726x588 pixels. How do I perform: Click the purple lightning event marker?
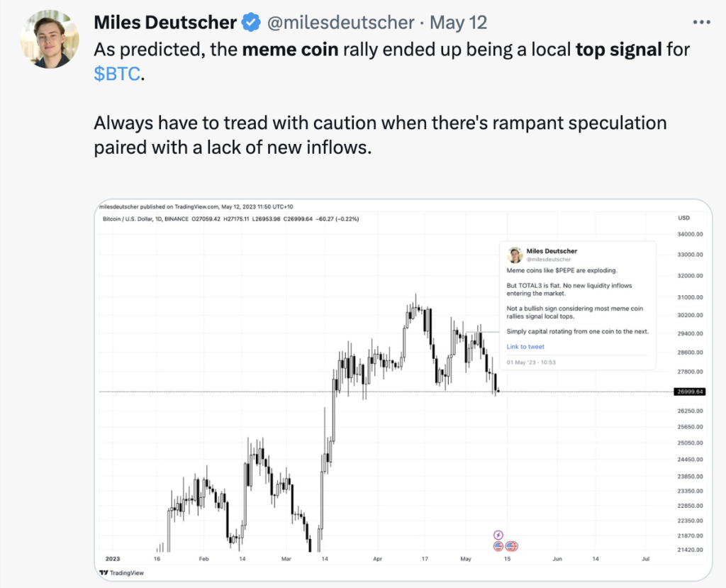point(498,536)
